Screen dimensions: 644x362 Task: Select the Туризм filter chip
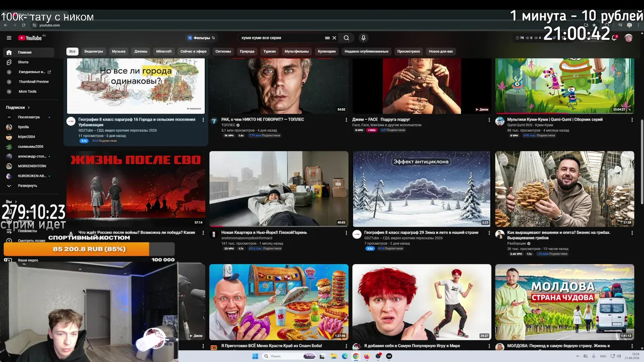pos(269,51)
